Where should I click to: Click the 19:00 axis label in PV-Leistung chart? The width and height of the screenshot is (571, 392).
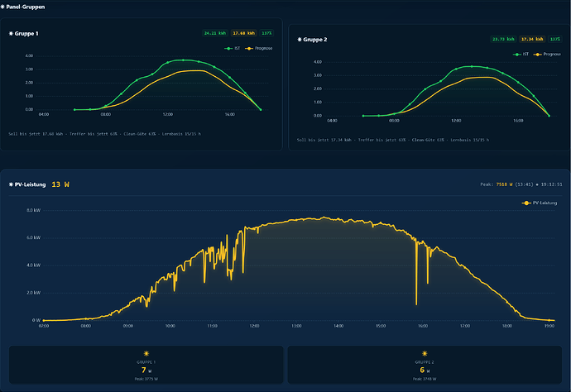click(549, 326)
